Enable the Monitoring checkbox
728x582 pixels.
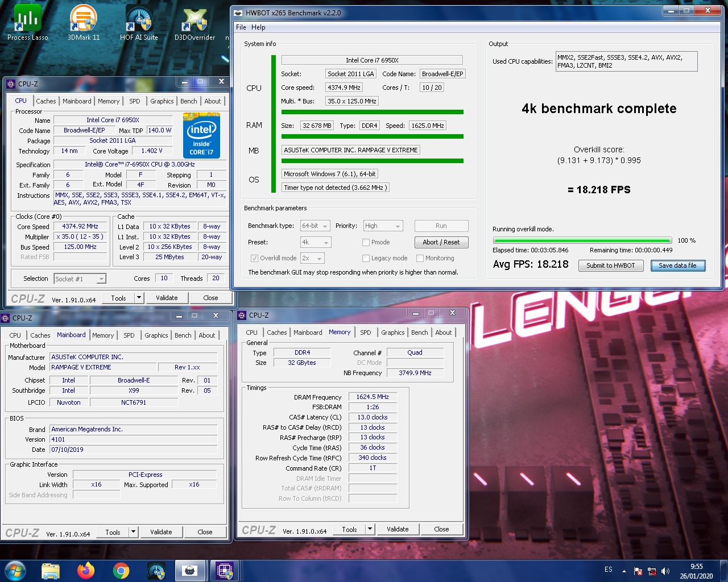(x=420, y=258)
